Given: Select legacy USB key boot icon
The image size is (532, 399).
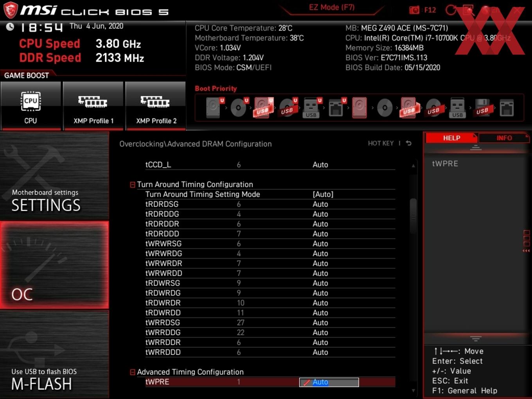Looking at the screenshot, I should coord(457,108).
